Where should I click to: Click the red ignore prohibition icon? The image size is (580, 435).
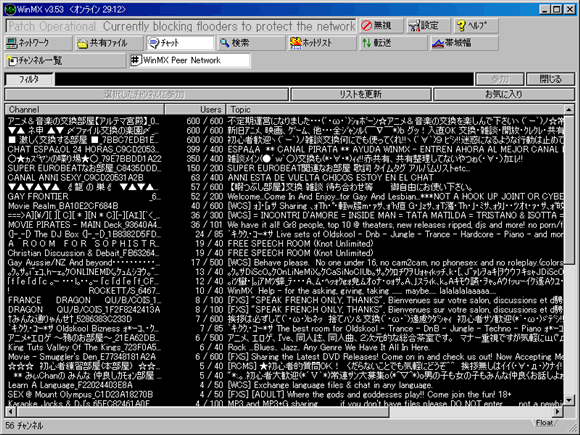pyautogui.click(x=366, y=26)
